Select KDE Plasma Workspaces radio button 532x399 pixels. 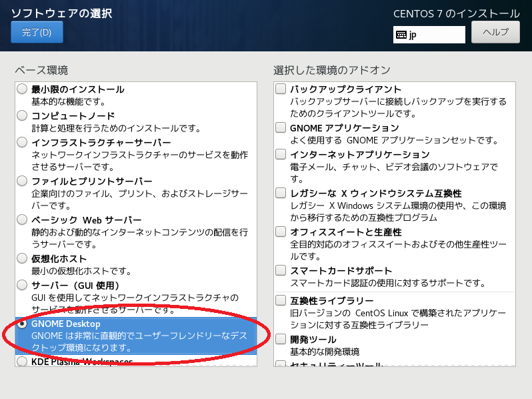point(22,361)
